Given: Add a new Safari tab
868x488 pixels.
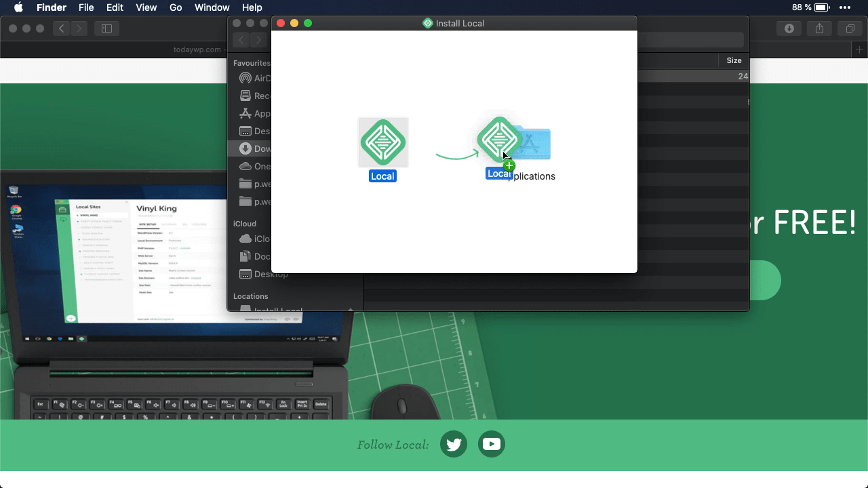Looking at the screenshot, I should tap(860, 49).
